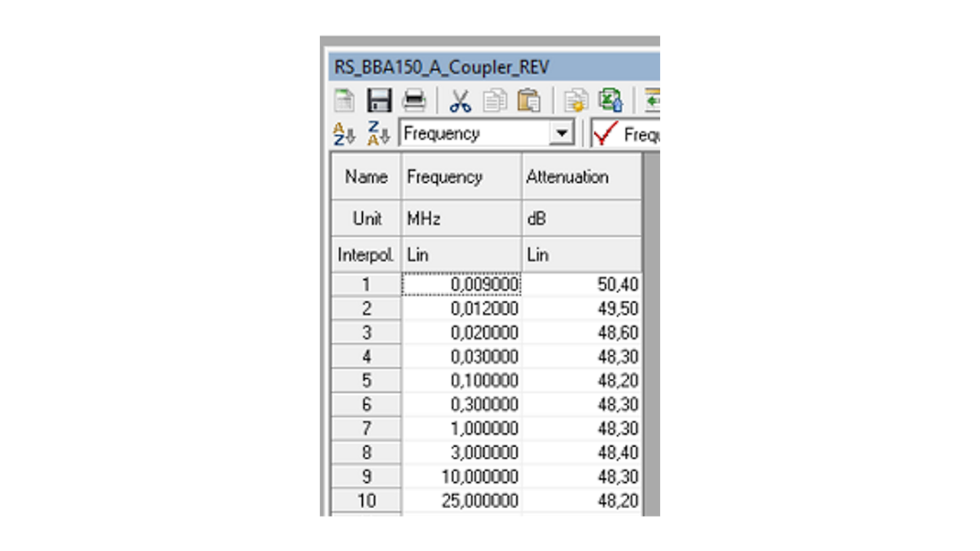Click frequency cell 0,030000

pyautogui.click(x=461, y=357)
